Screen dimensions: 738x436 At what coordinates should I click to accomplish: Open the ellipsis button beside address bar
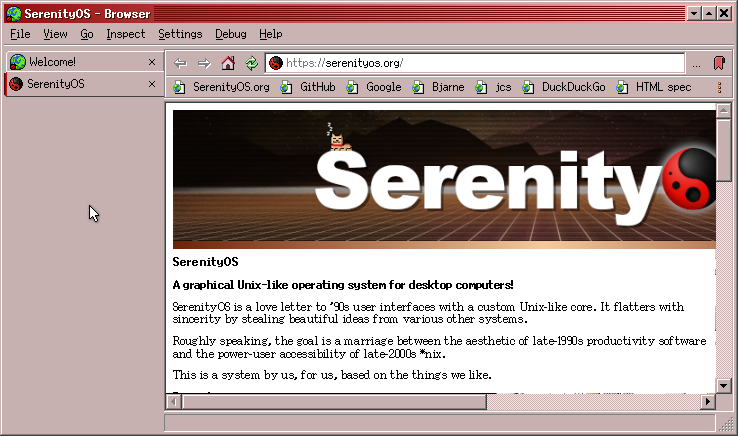(697, 63)
